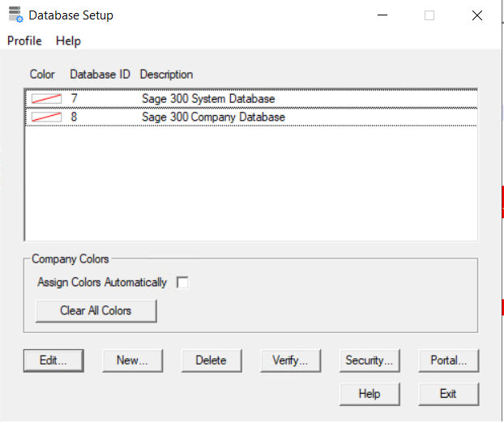Open Security... settings

coord(369,361)
